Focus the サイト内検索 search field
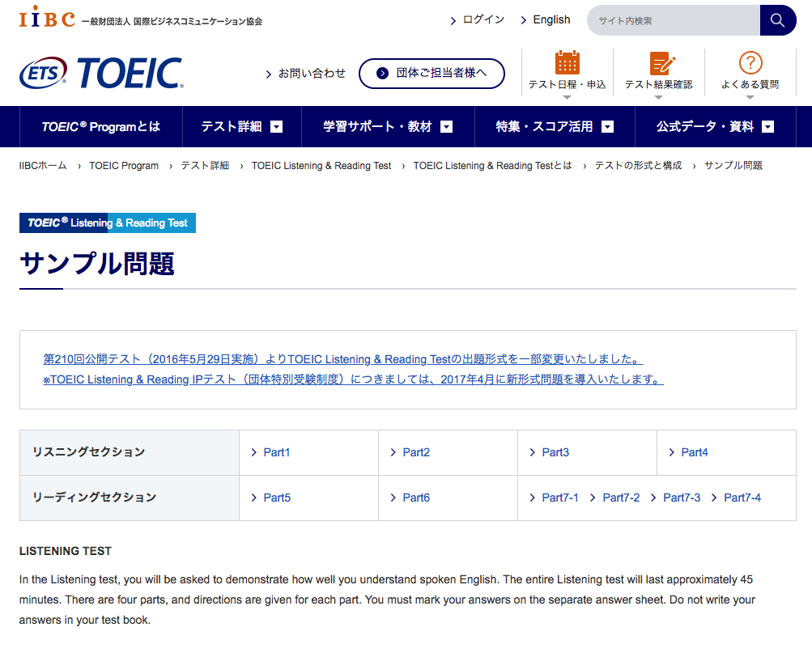The width and height of the screenshot is (812, 657). (674, 20)
